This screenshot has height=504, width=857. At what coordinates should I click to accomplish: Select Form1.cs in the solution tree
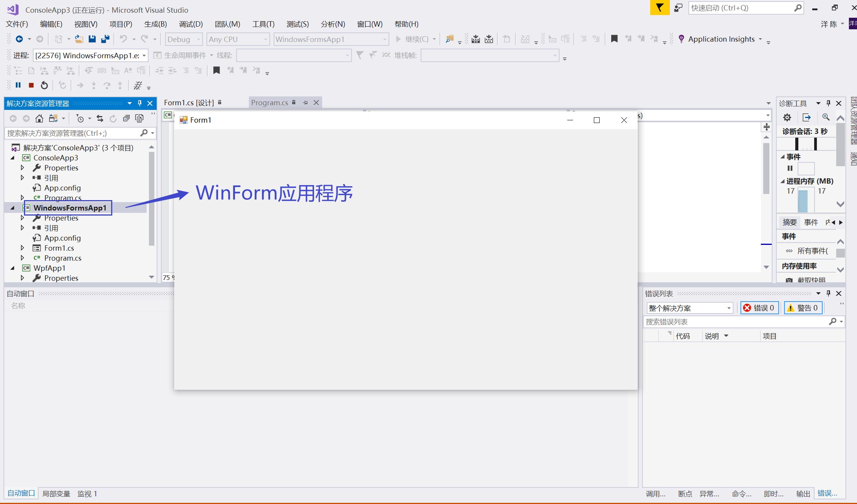(59, 248)
